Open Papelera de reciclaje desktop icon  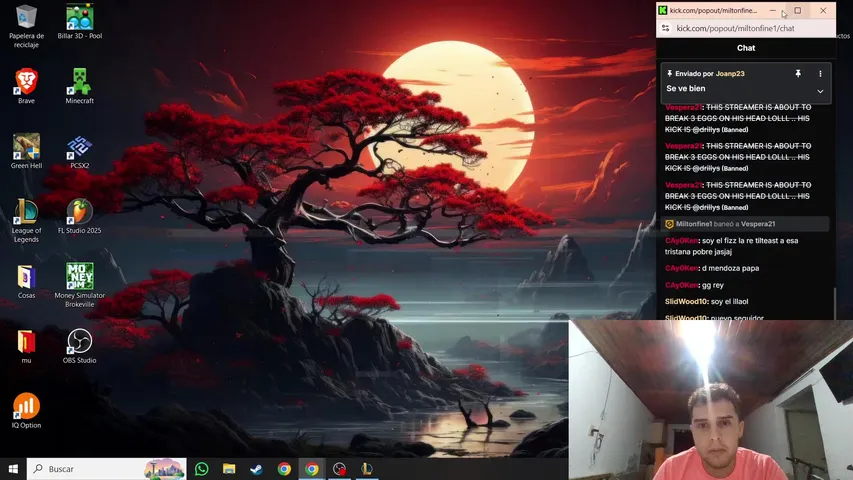(x=26, y=26)
